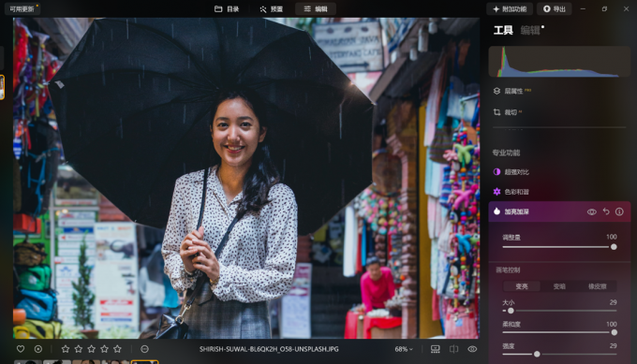637x364 pixels.
Task: Toggle quick preview eye icon in bottom bar
Action: 472,349
